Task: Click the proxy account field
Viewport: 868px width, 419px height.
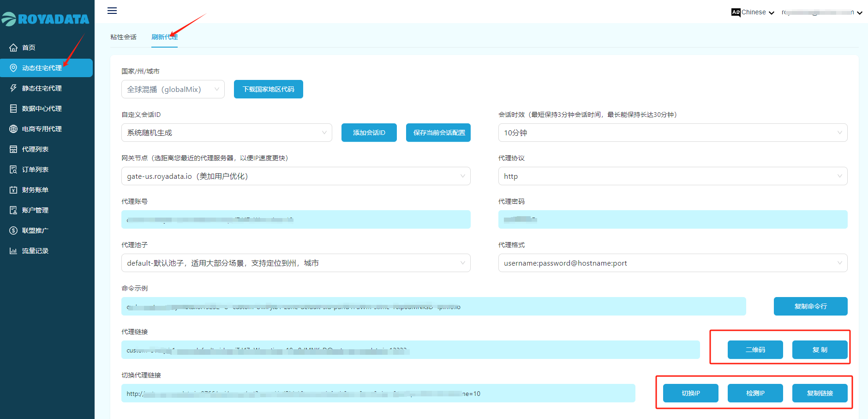Action: coord(295,219)
